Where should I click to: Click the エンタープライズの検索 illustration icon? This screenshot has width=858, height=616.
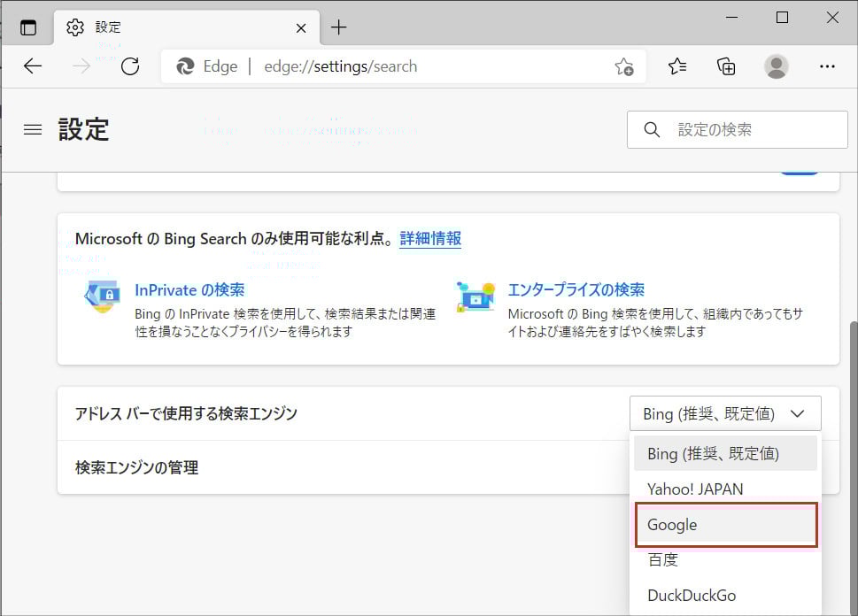point(475,296)
